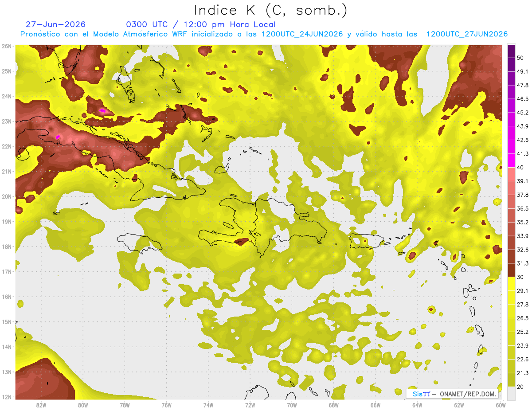Click the colorbar value 25.2

(x=523, y=332)
